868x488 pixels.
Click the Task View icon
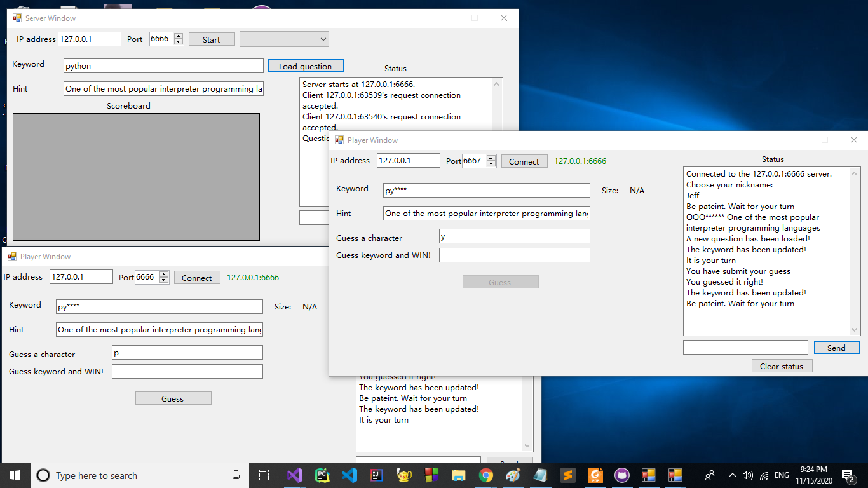264,475
